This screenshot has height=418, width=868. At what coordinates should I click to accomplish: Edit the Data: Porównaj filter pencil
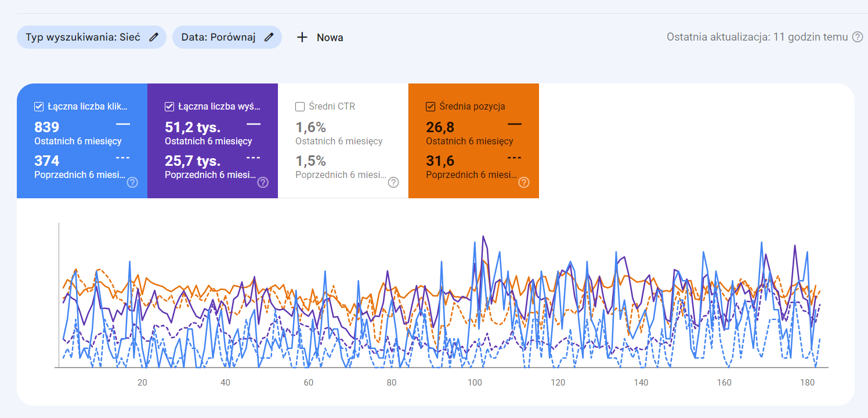(x=269, y=37)
